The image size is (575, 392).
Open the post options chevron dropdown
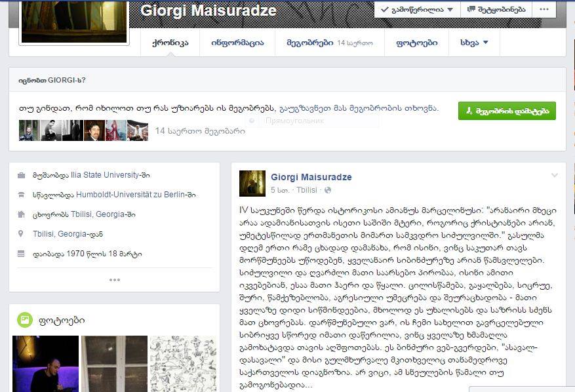[555, 175]
